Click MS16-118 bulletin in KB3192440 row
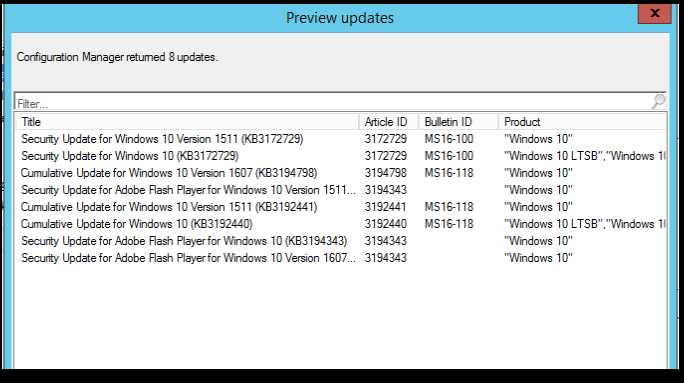This screenshot has height=383, width=684. tap(449, 224)
